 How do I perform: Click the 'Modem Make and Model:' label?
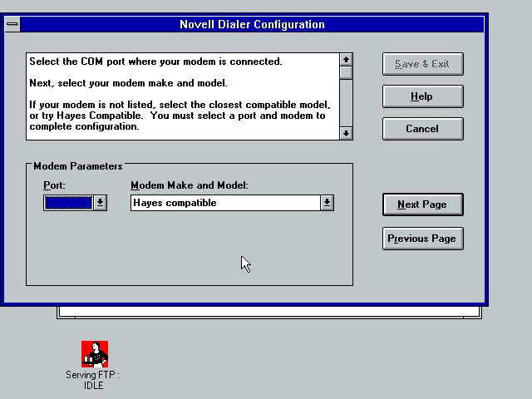[190, 185]
